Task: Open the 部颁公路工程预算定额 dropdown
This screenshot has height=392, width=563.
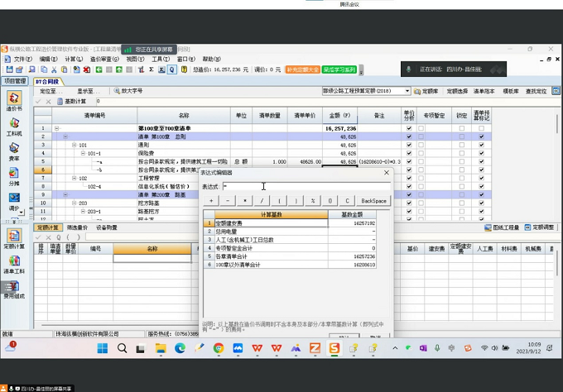Action: 407,91
